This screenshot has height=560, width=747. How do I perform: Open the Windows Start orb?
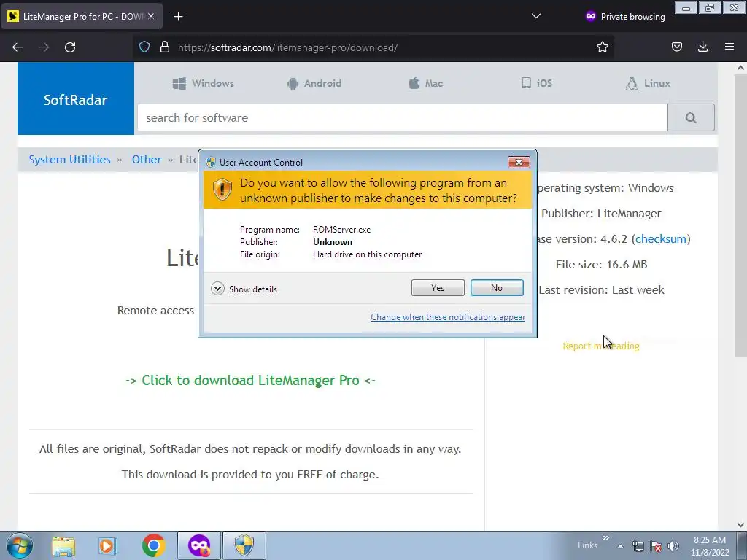(20, 545)
